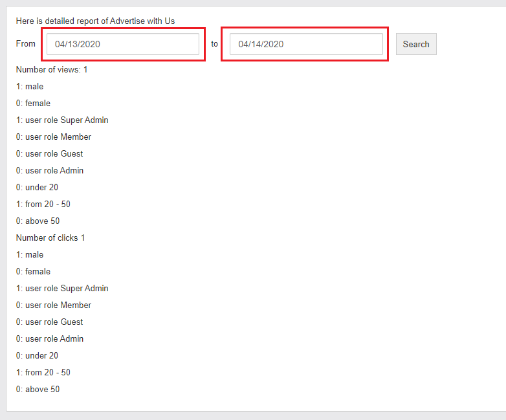Click the Guest role row in the views section
This screenshot has width=506, height=420.
pyautogui.click(x=50, y=153)
